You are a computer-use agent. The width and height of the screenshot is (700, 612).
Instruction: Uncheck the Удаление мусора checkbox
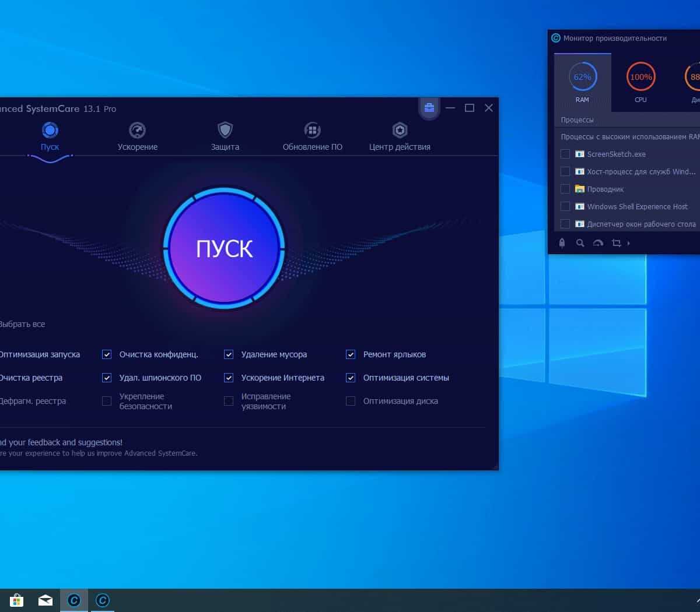point(229,354)
